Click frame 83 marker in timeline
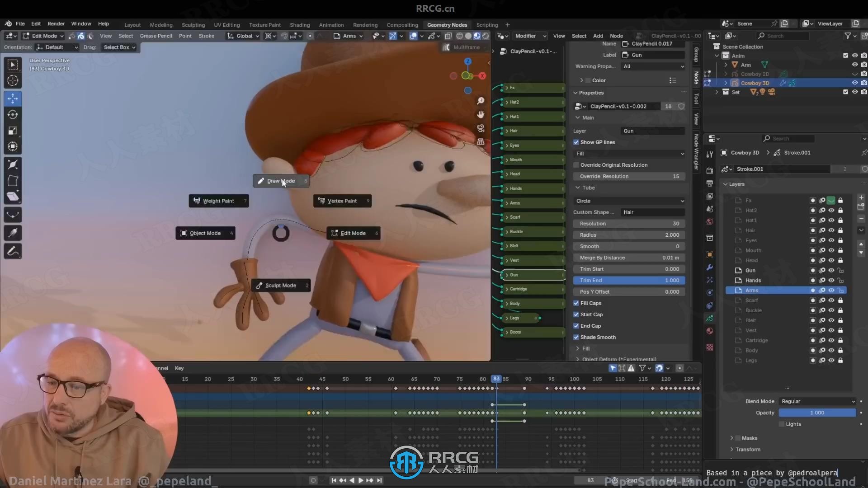Viewport: 868px width, 488px height. 496,379
